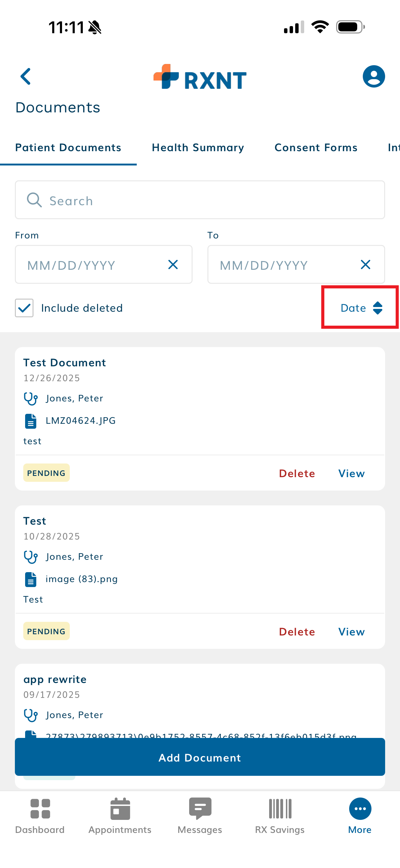The height and width of the screenshot is (868, 400).
Task: View the 10/28/2025 Test document
Action: tap(351, 632)
